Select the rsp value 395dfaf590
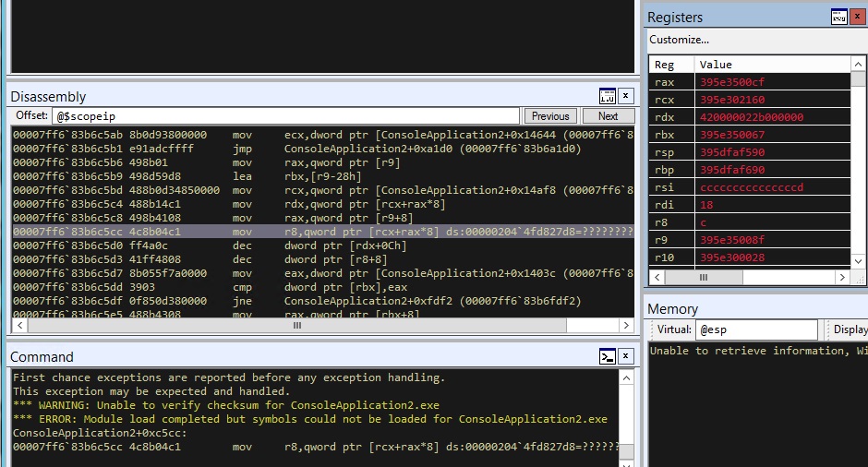 732,152
